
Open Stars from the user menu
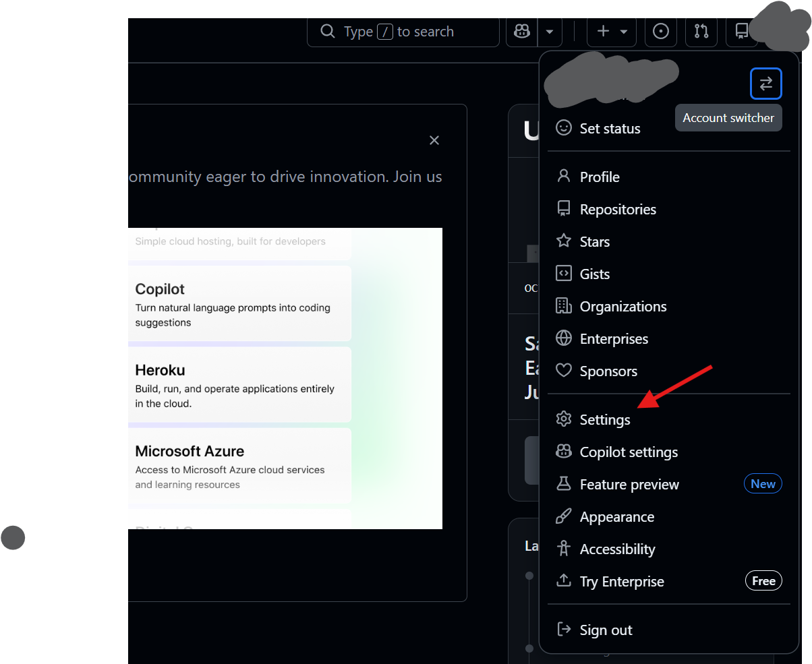[668, 241]
